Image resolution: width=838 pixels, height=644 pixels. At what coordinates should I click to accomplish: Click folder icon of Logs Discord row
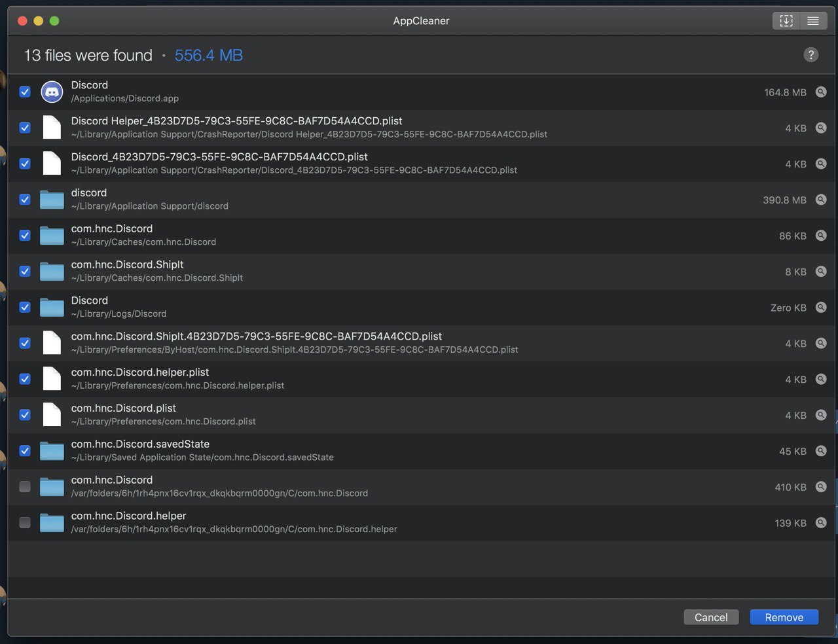point(52,308)
